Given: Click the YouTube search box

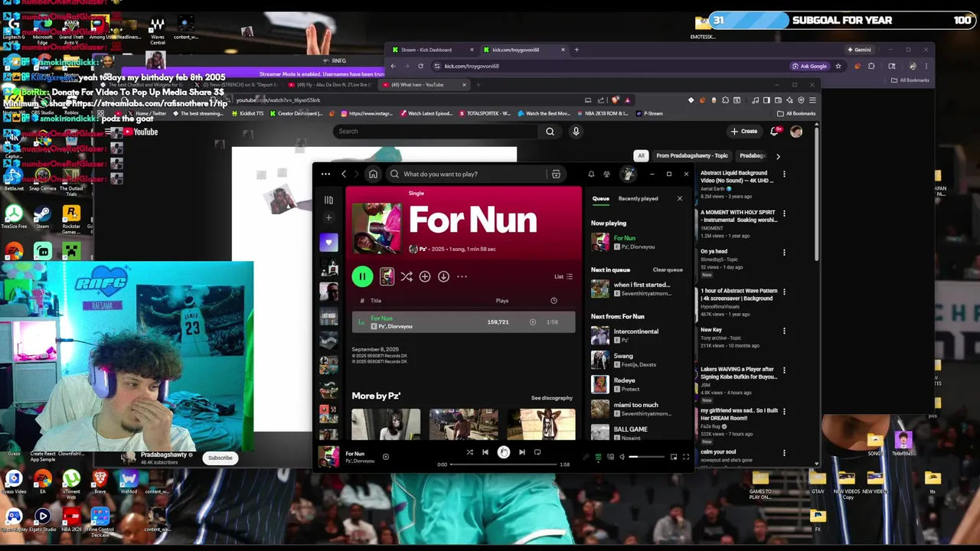Looking at the screenshot, I should point(436,132).
